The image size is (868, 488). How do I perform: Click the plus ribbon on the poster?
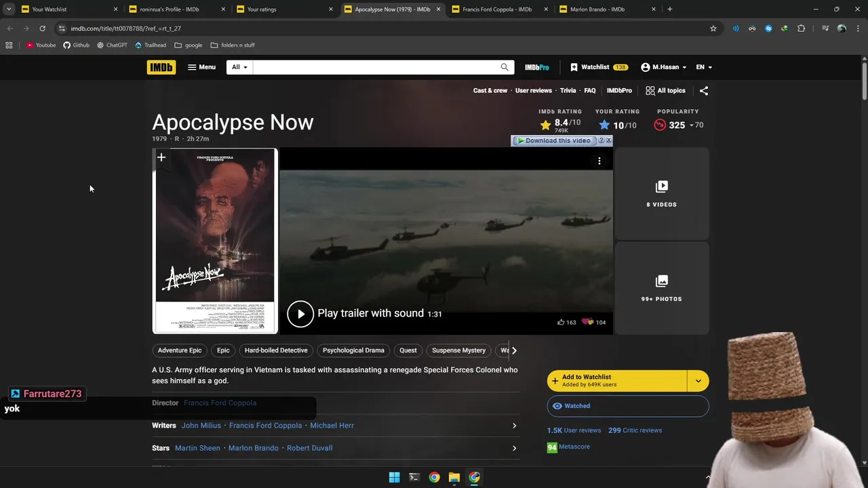click(161, 158)
